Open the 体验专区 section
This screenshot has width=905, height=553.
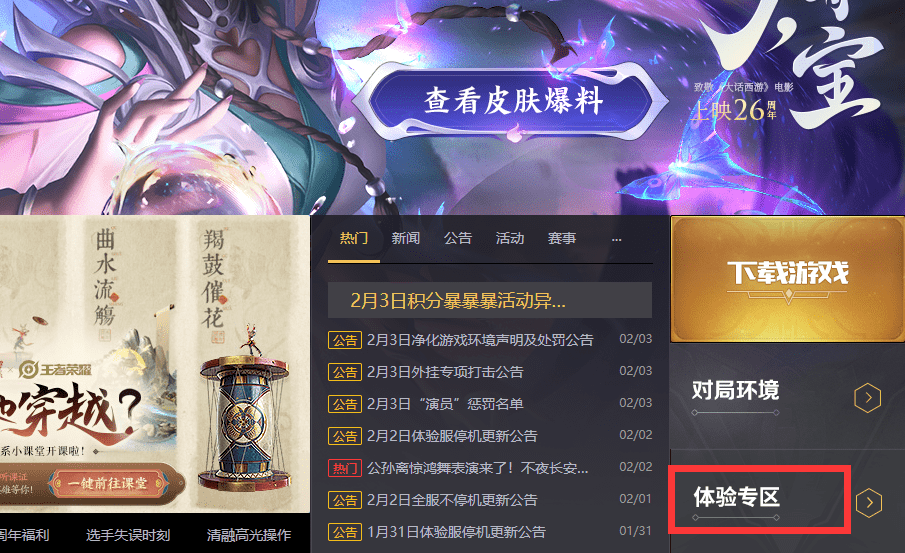point(736,497)
